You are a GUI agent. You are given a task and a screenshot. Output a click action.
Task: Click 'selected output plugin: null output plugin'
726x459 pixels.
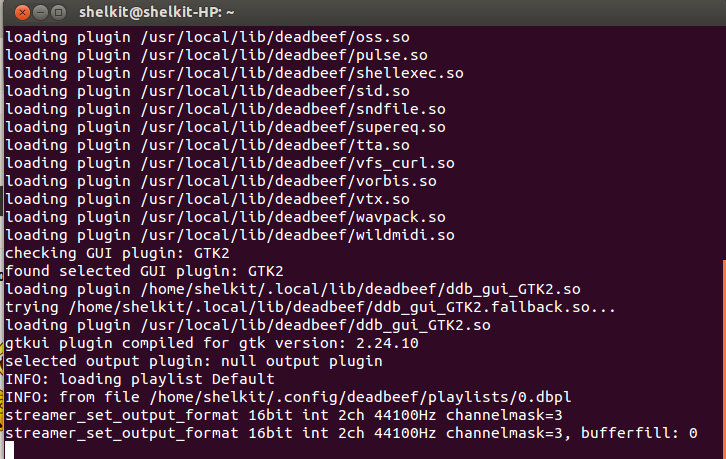[x=194, y=361]
